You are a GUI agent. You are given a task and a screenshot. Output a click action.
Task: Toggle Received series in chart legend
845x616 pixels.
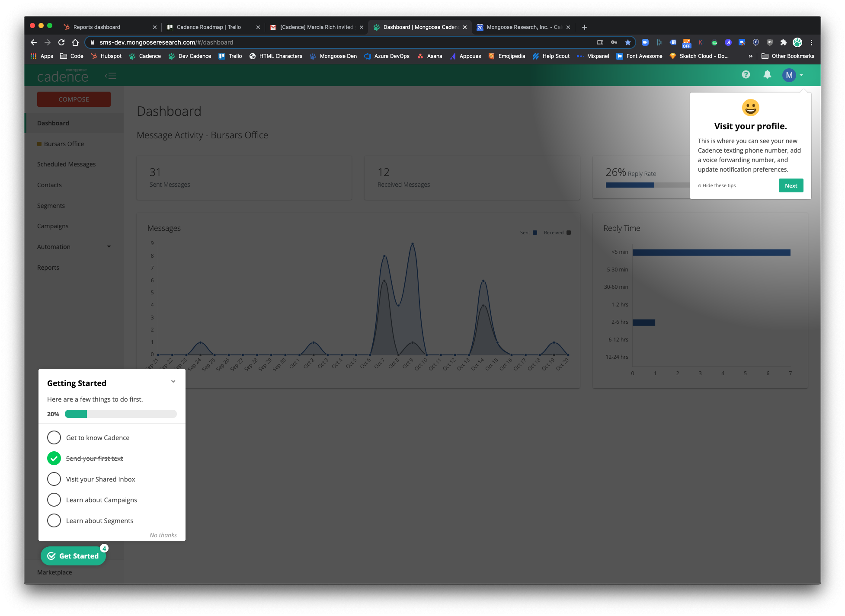[x=557, y=233]
